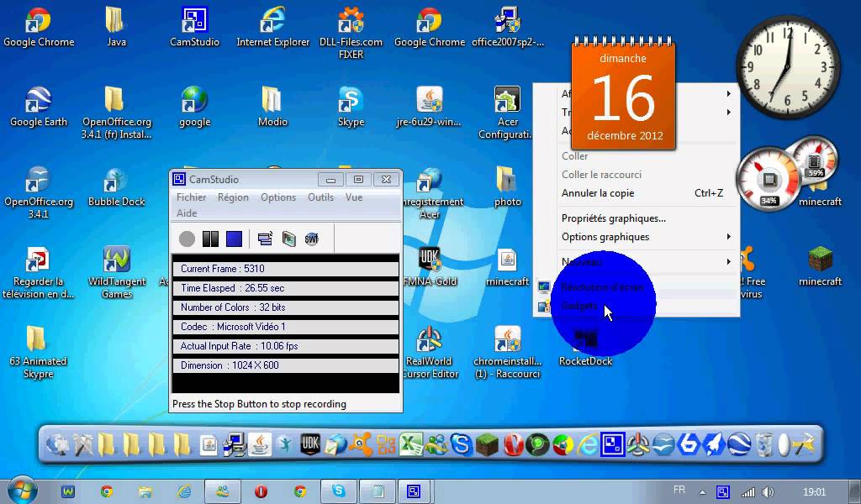Viewport: 861px width, 504px height.
Task: Select the Modio folder on the desktop
Action: tap(272, 107)
